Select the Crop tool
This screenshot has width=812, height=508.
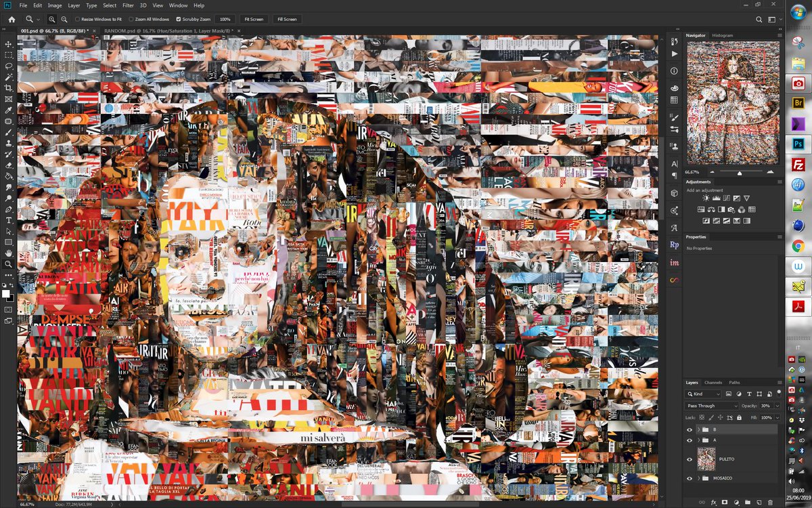pyautogui.click(x=9, y=87)
